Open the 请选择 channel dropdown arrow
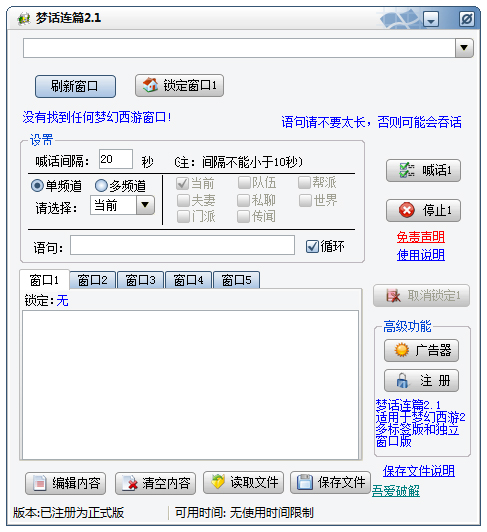This screenshot has width=487, height=532. (145, 205)
